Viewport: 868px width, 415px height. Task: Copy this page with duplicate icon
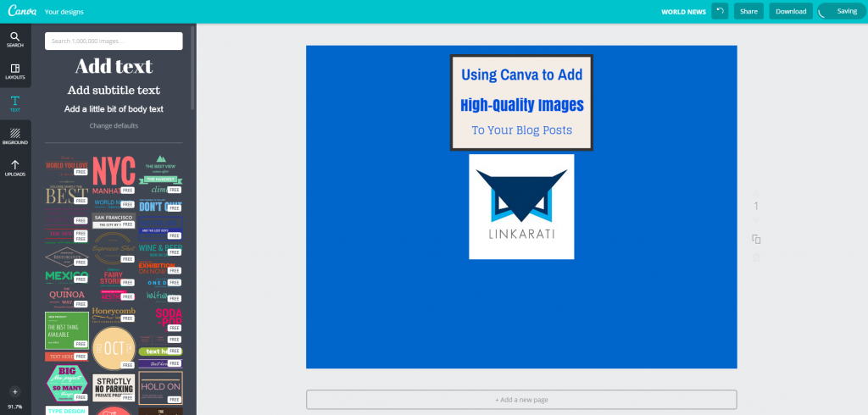pos(756,239)
